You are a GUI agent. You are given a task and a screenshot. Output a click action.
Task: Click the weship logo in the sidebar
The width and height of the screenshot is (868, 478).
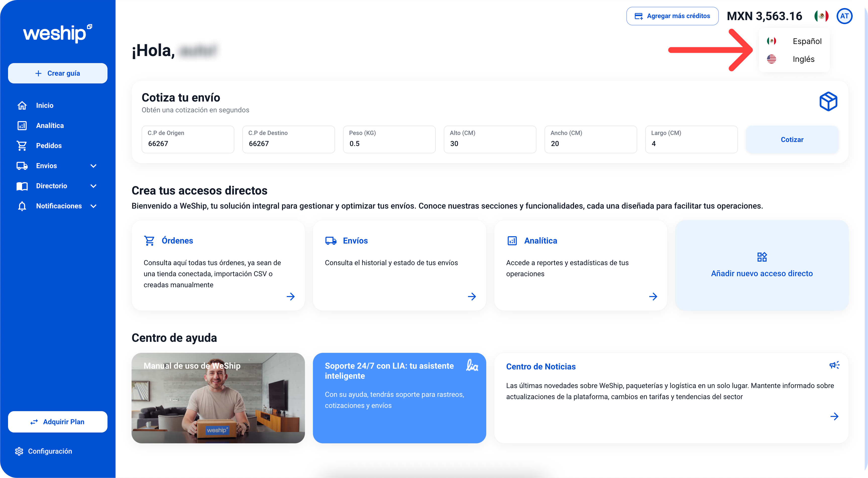58,33
